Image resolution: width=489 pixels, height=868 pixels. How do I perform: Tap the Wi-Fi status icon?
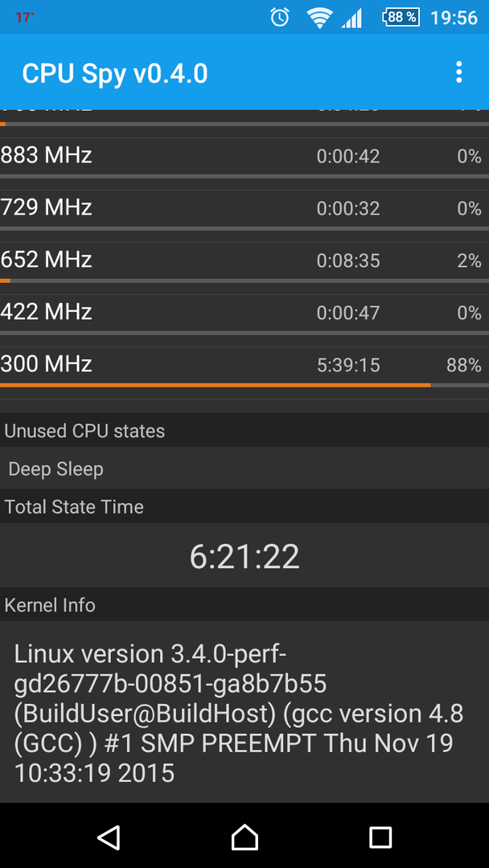319,18
